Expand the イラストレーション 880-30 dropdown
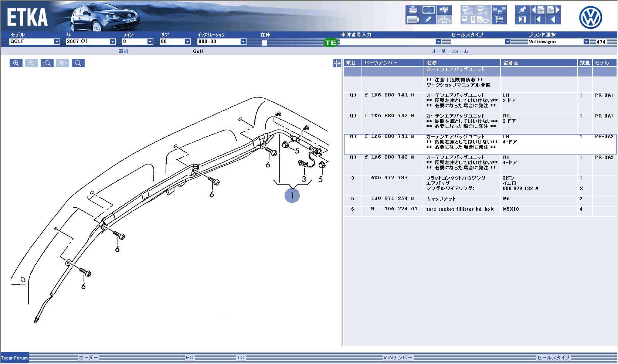 tap(243, 42)
